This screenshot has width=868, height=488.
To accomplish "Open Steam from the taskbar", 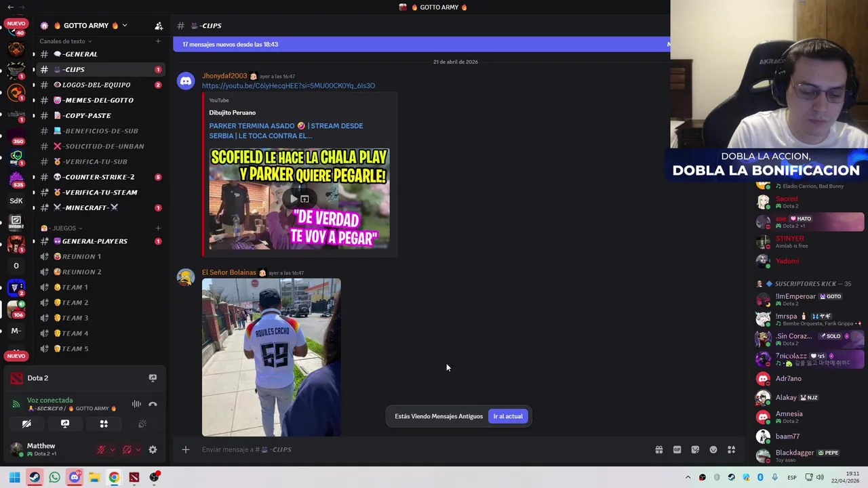I will point(35,477).
